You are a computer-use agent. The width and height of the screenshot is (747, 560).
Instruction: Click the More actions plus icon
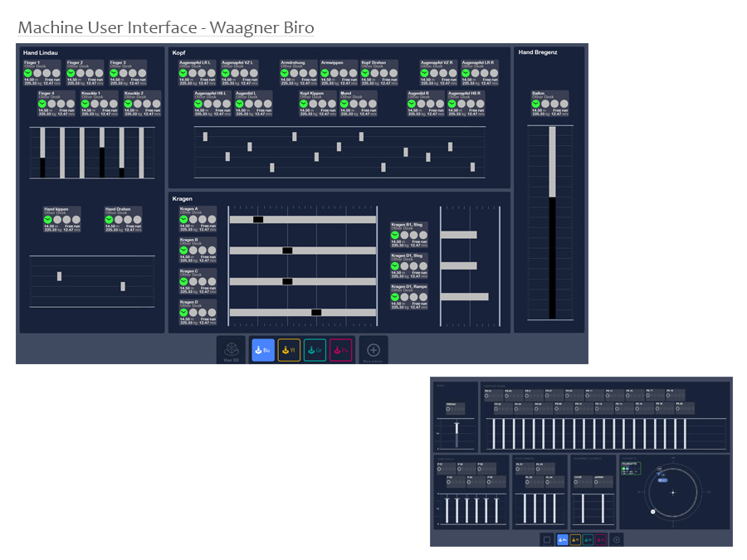coord(373,350)
